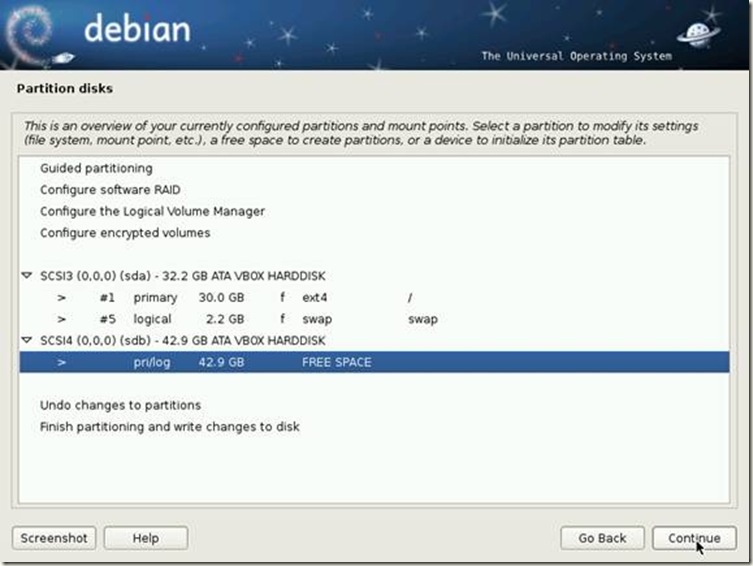Select partition #1 primary 30.0 GB ext4
The width and height of the screenshot is (753, 566).
[x=374, y=297]
